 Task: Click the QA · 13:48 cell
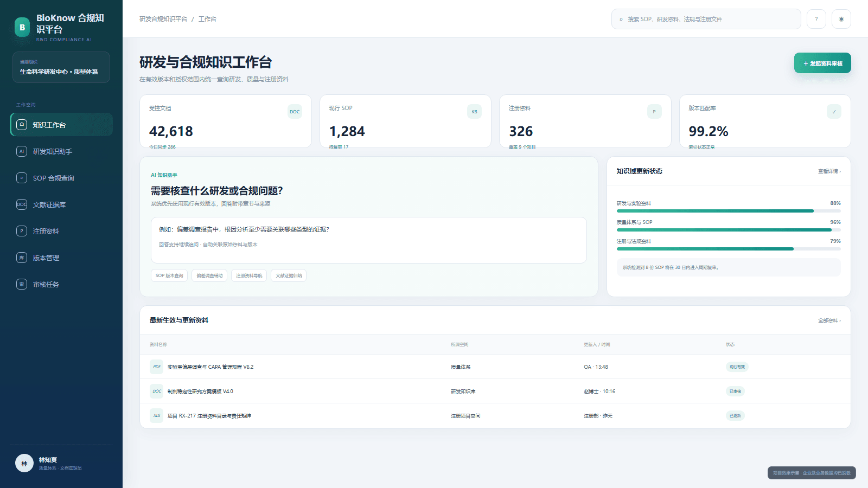[x=596, y=367]
